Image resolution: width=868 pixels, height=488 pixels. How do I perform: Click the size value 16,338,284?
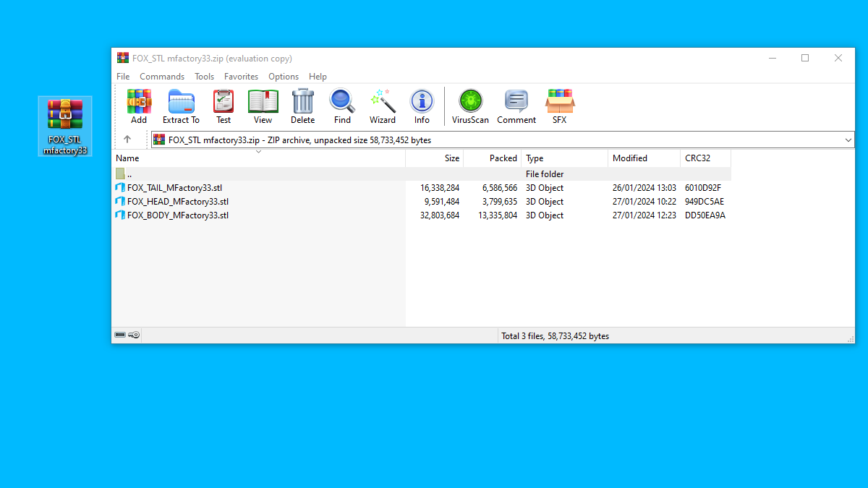[440, 188]
